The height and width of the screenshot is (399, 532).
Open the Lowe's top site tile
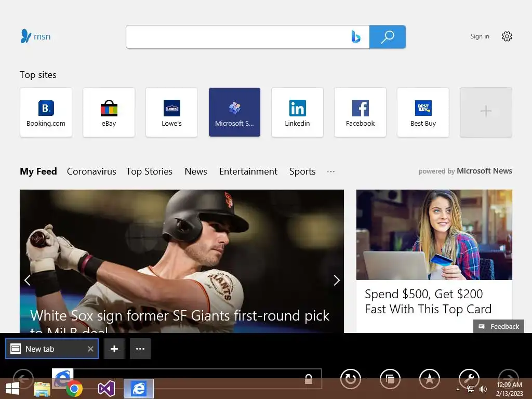pyautogui.click(x=171, y=112)
